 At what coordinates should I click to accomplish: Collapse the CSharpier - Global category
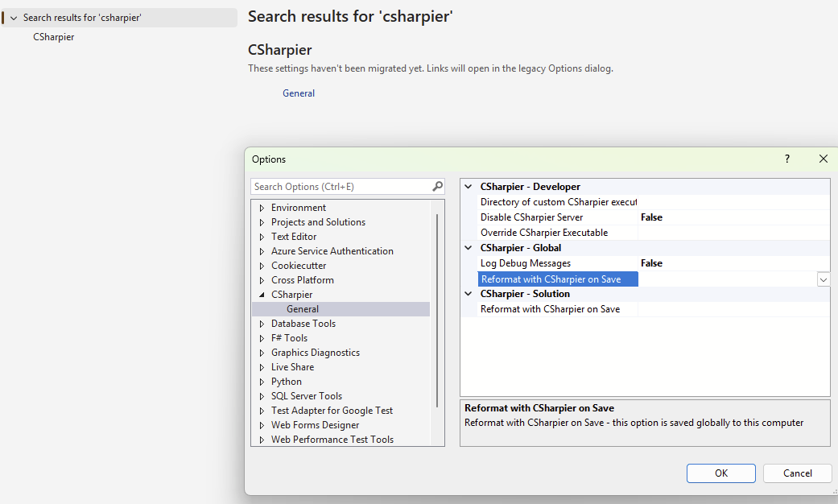tap(469, 248)
